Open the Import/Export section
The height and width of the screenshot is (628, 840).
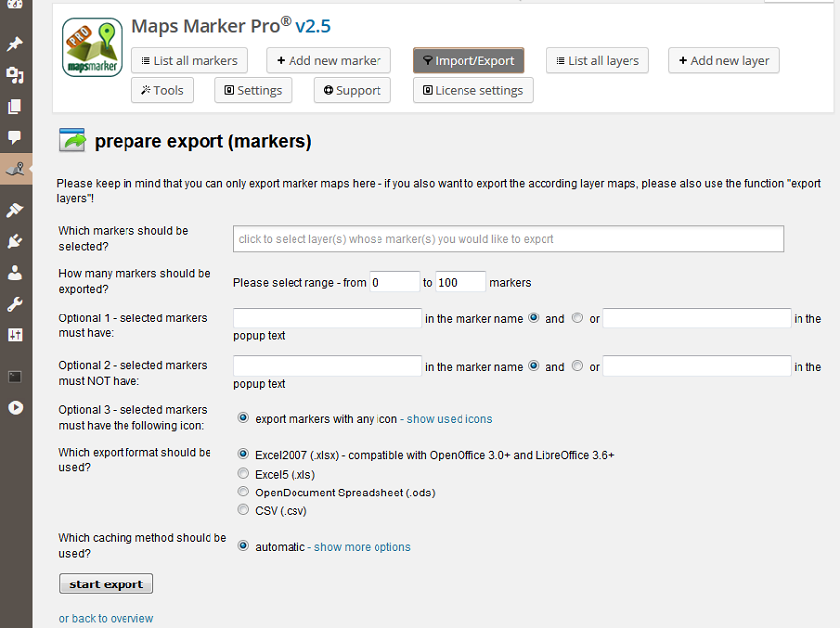(468, 60)
